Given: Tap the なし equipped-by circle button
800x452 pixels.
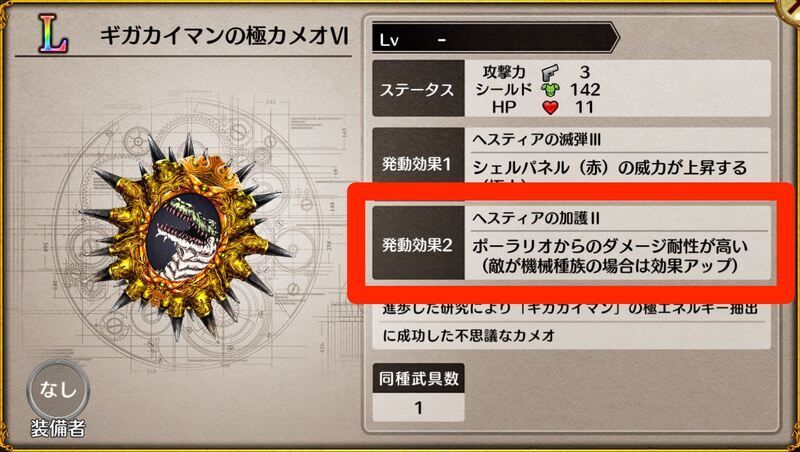Looking at the screenshot, I should [x=58, y=390].
